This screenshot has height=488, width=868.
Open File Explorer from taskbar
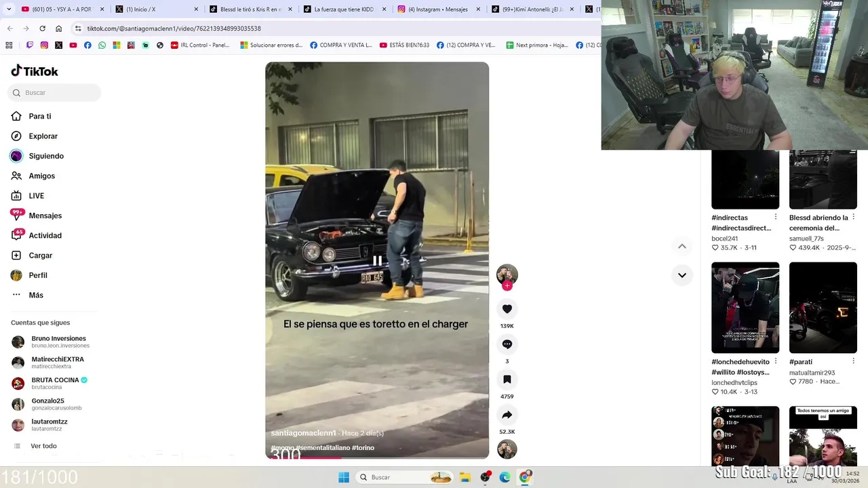point(465,477)
